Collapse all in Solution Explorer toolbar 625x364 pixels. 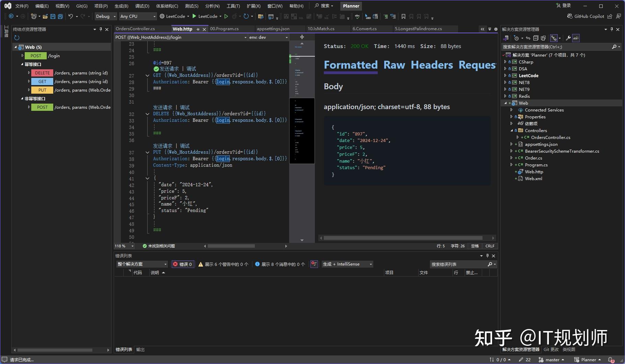coord(535,38)
